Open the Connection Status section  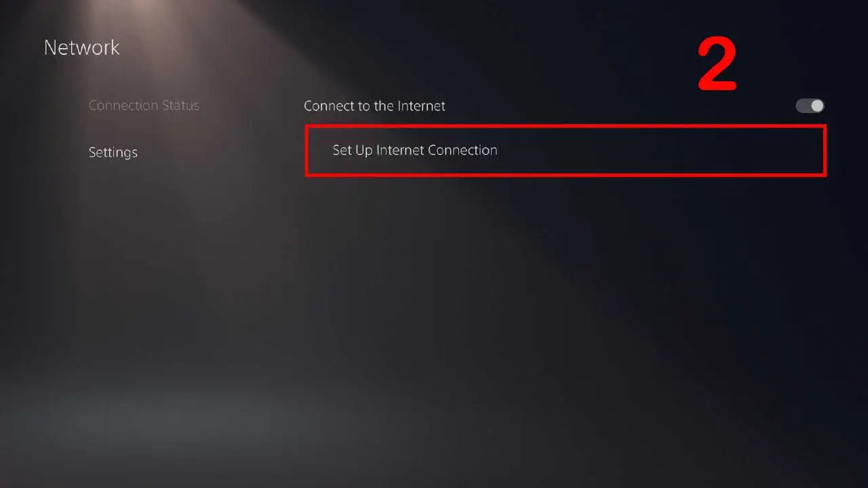(x=144, y=106)
